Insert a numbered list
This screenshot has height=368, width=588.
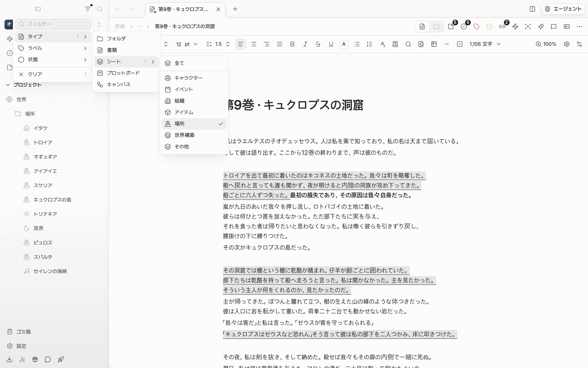(x=370, y=44)
